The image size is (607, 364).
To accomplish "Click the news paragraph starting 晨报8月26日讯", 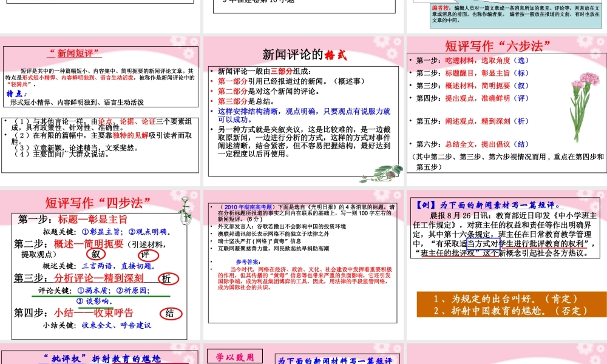I will 505,234.
